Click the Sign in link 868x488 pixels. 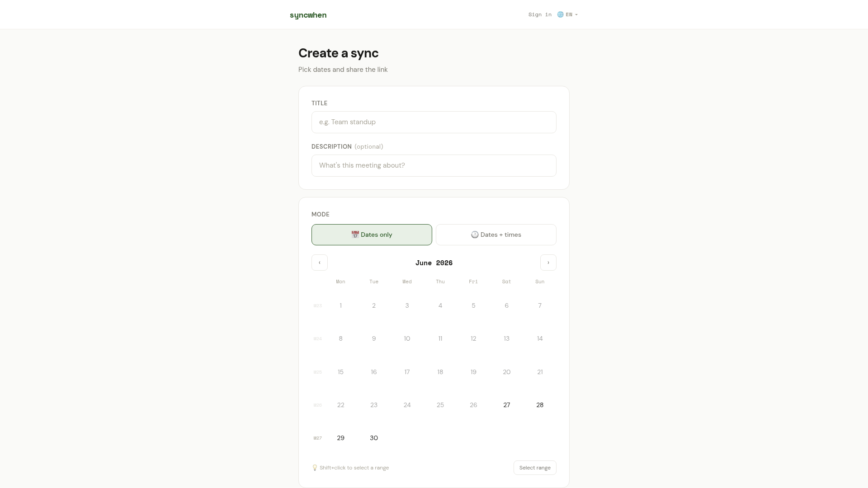click(540, 14)
